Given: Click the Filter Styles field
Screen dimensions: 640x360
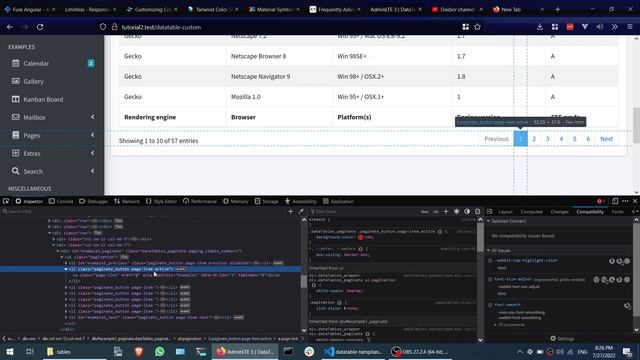Looking at the screenshot, I should pyautogui.click(x=363, y=211).
